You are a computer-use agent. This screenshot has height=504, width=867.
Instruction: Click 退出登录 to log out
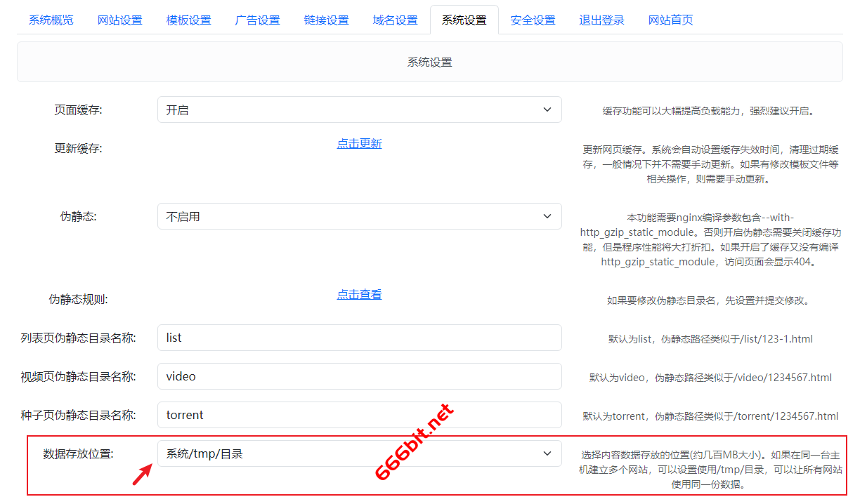click(601, 20)
